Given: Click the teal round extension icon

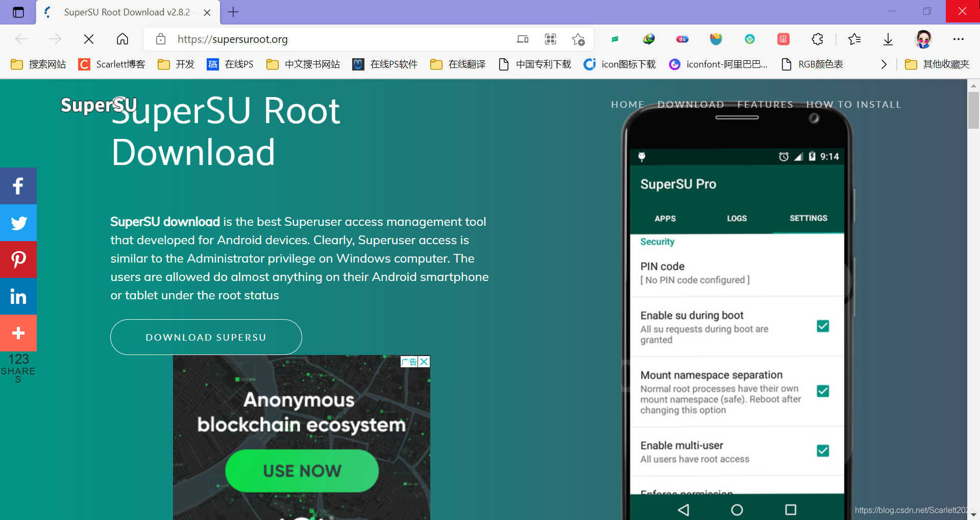Looking at the screenshot, I should pos(750,39).
